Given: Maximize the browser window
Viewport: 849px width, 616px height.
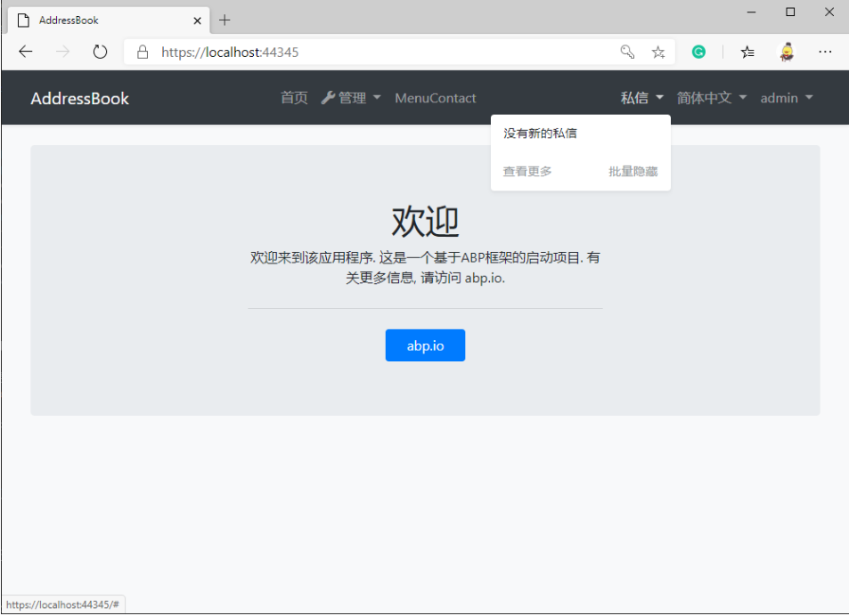Looking at the screenshot, I should click(x=790, y=12).
